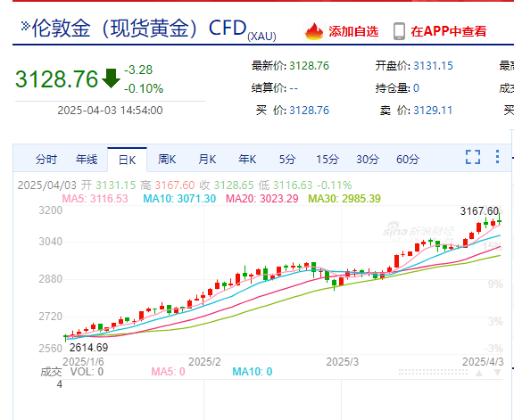Viewport: 514px width, 420px height.
Task: Open the 月K chart tab
Action: 207,160
